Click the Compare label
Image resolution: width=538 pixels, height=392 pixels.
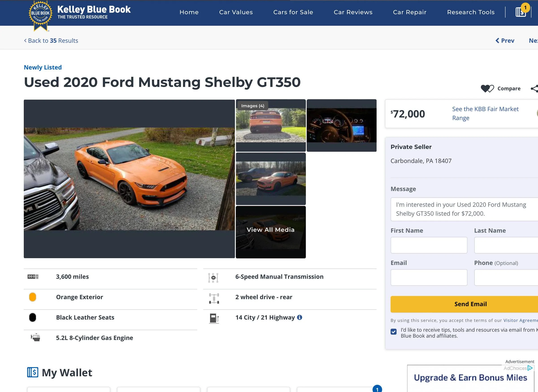(x=509, y=89)
